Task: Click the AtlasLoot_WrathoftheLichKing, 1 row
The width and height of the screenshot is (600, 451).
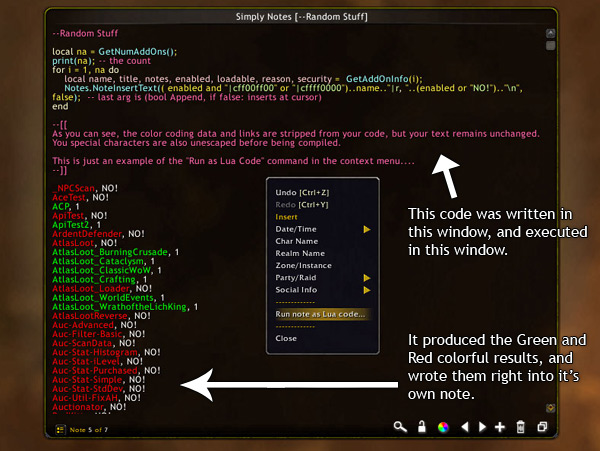Action: 125,307
